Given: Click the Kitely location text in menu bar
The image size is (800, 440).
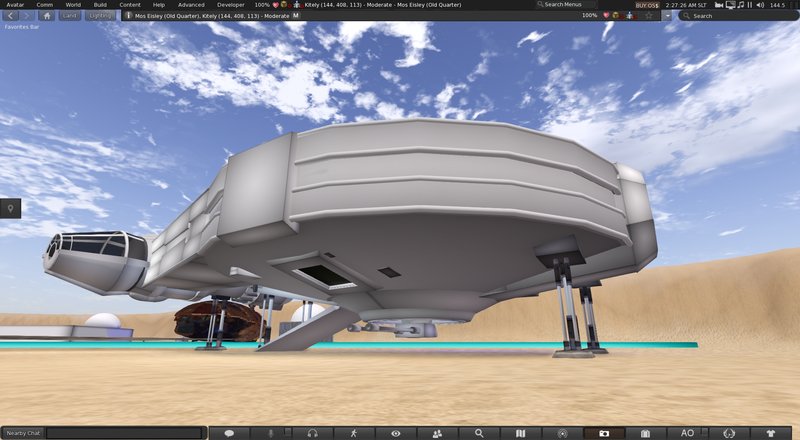Looking at the screenshot, I should click(x=383, y=5).
